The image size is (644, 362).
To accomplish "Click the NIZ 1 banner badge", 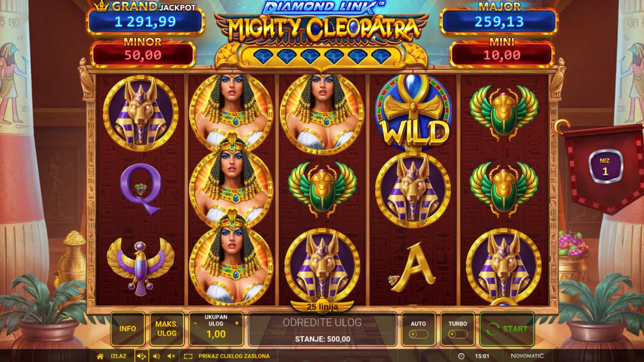I will click(605, 167).
